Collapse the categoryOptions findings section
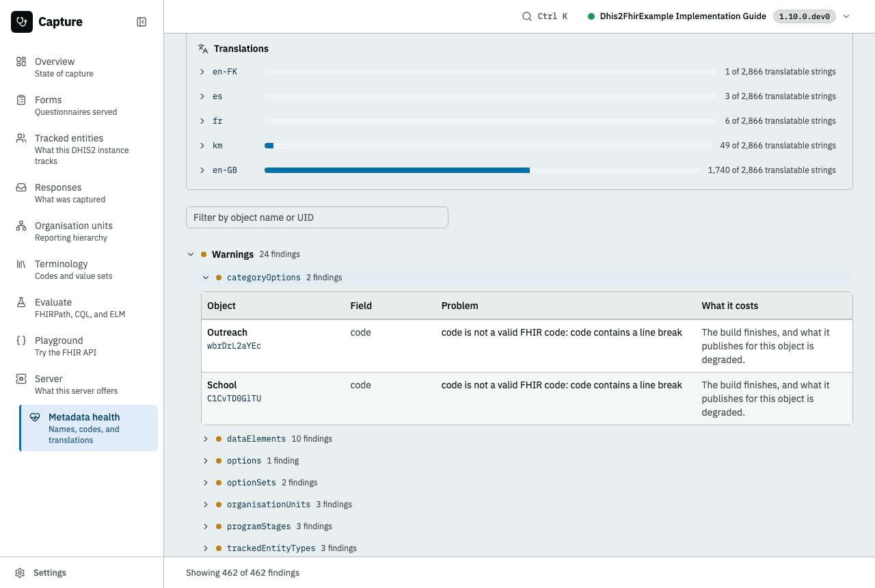The width and height of the screenshot is (875, 588). (206, 278)
